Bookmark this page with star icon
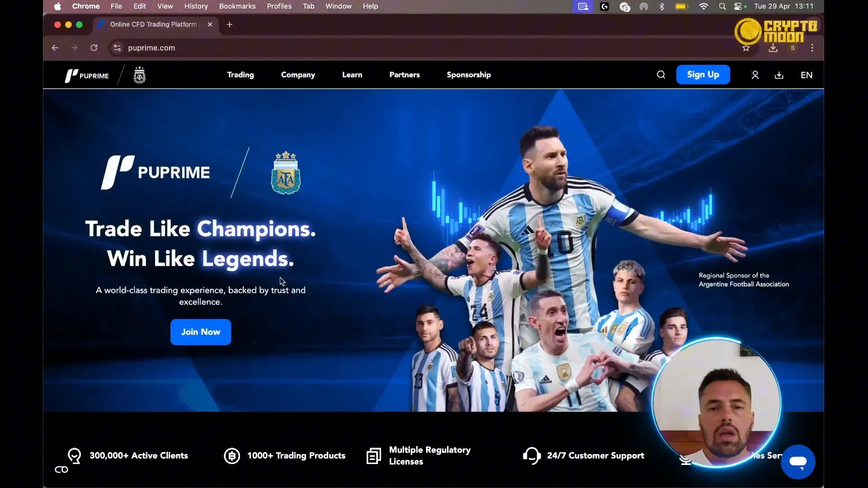Viewport: 868px width, 488px height. pos(746,48)
